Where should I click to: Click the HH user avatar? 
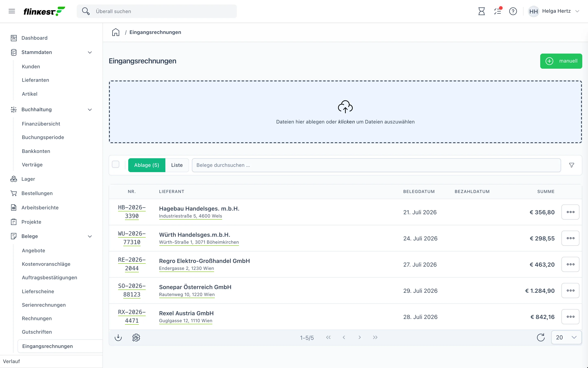pos(533,11)
